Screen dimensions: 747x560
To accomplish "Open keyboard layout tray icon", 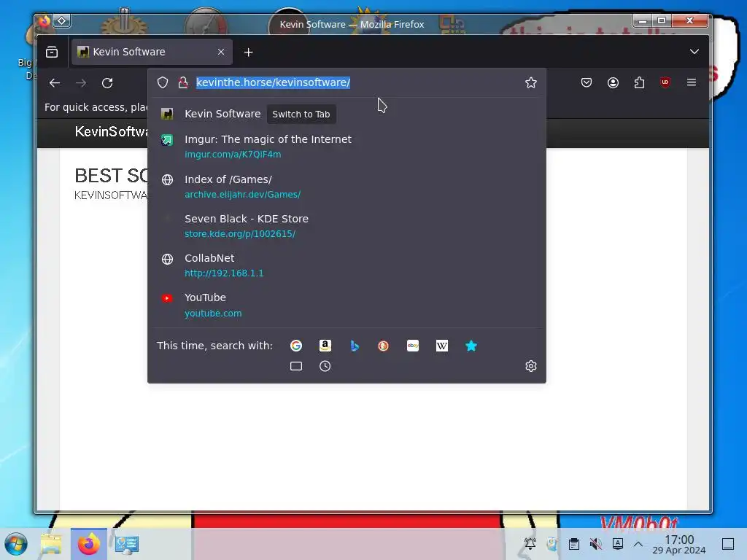I will point(617,543).
